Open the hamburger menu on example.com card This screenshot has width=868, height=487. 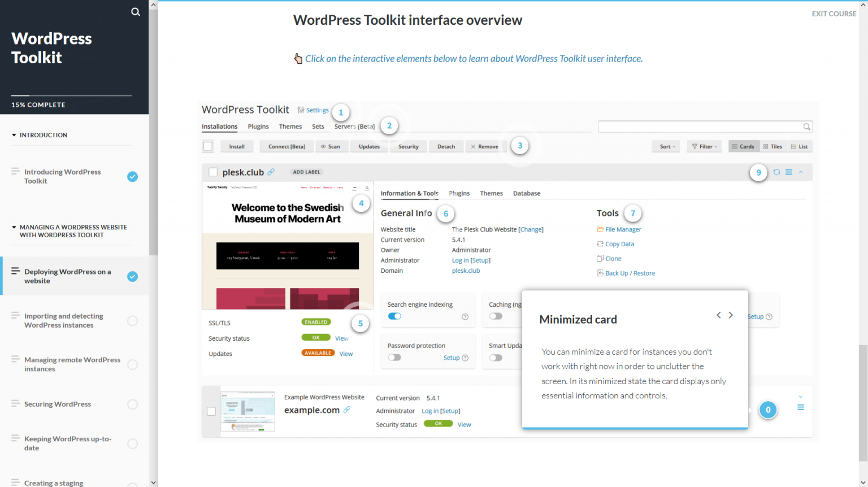coord(801,407)
